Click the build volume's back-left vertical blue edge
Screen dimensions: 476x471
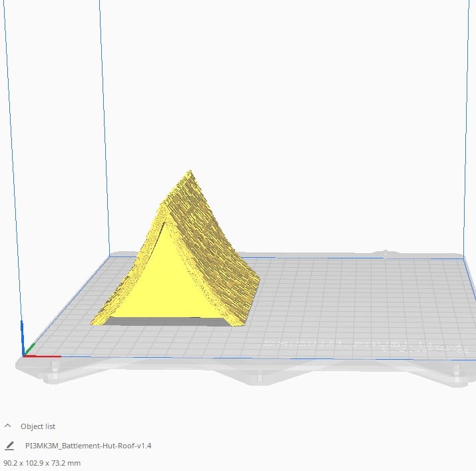click(105, 133)
